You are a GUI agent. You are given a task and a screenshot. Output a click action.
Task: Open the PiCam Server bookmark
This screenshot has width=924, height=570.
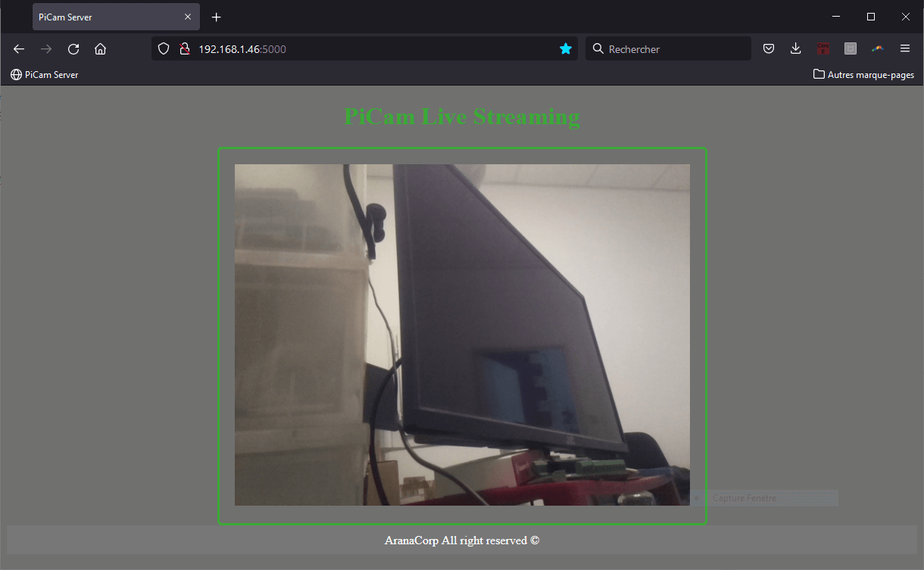click(44, 74)
